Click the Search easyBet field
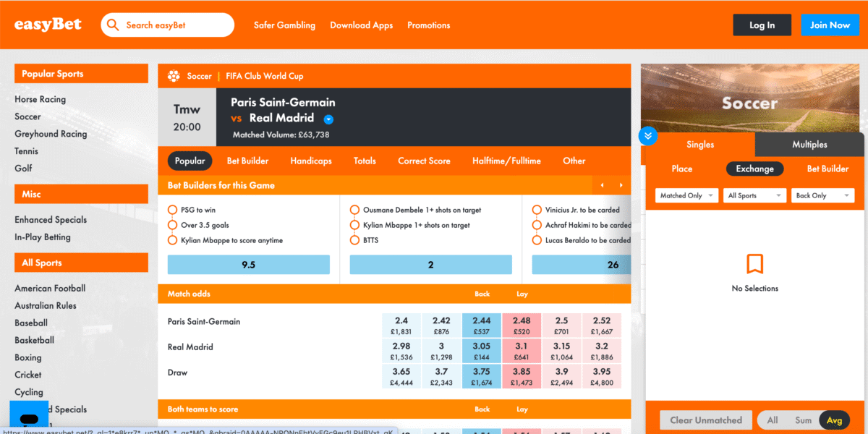The height and width of the screenshot is (434, 868). click(x=168, y=25)
